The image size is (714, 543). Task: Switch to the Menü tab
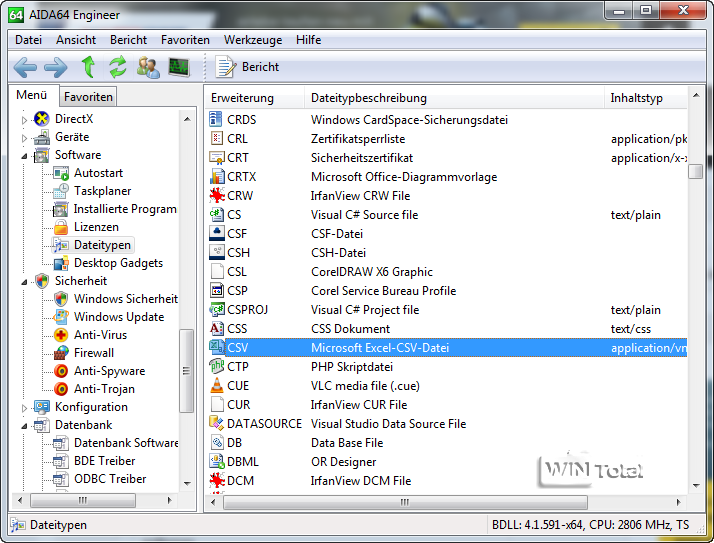[32, 95]
